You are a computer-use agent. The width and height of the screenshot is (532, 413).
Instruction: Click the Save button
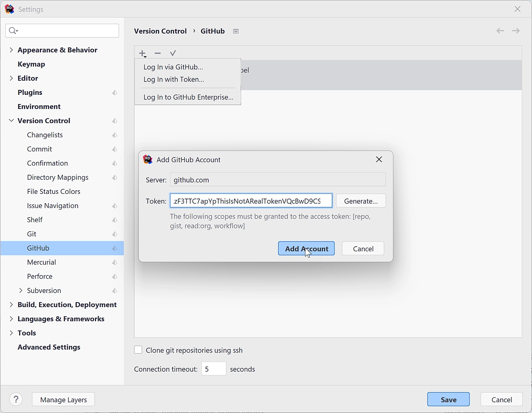pos(449,400)
